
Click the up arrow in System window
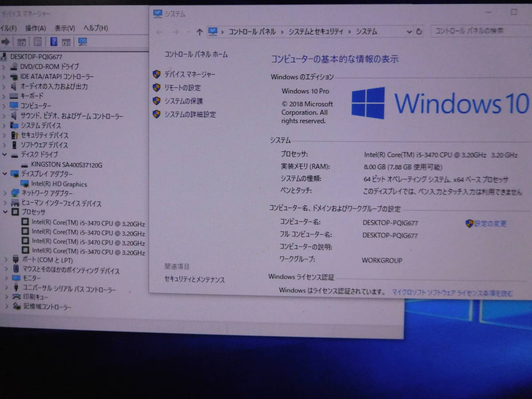199,31
